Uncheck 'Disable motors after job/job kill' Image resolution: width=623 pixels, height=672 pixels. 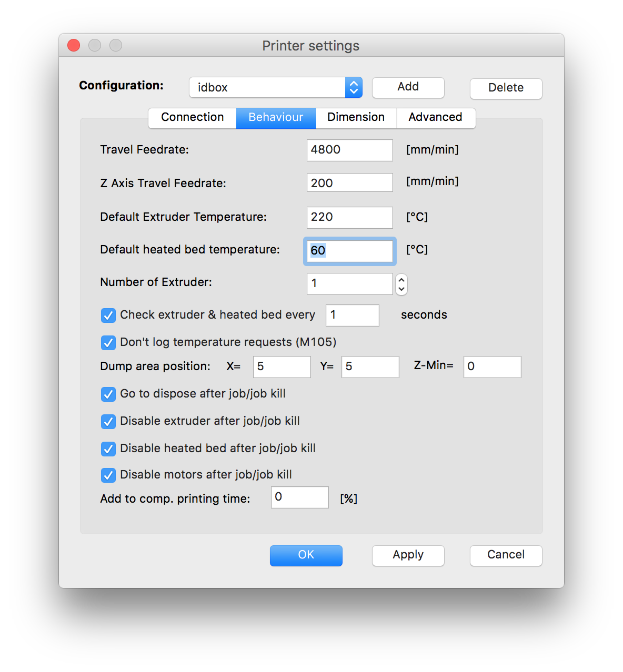pyautogui.click(x=108, y=475)
